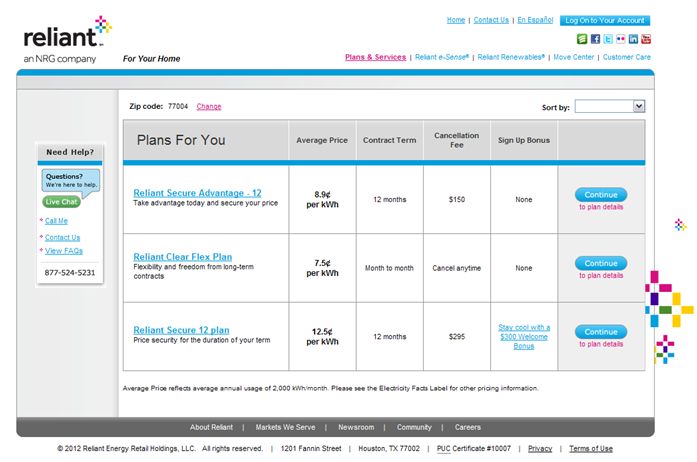This screenshot has width=697, height=462.
Task: Open the Flickr icon
Action: coord(621,39)
